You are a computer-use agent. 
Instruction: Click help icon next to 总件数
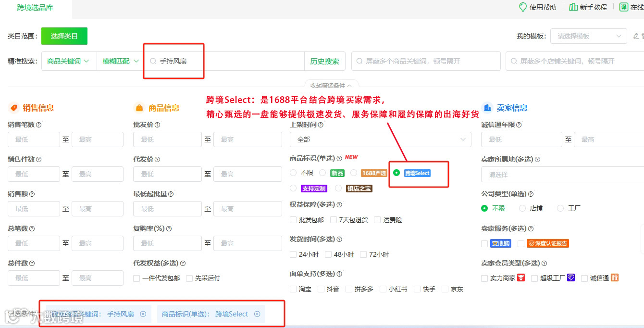(32, 264)
